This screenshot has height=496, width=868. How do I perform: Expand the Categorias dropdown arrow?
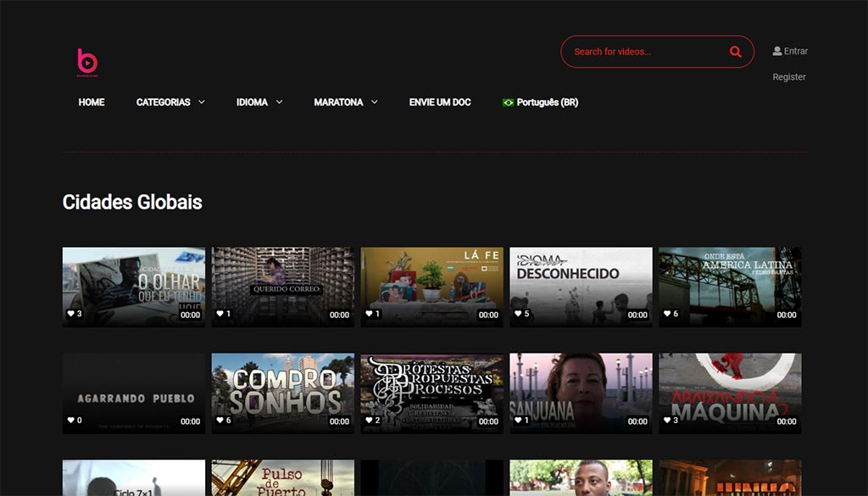(x=202, y=102)
